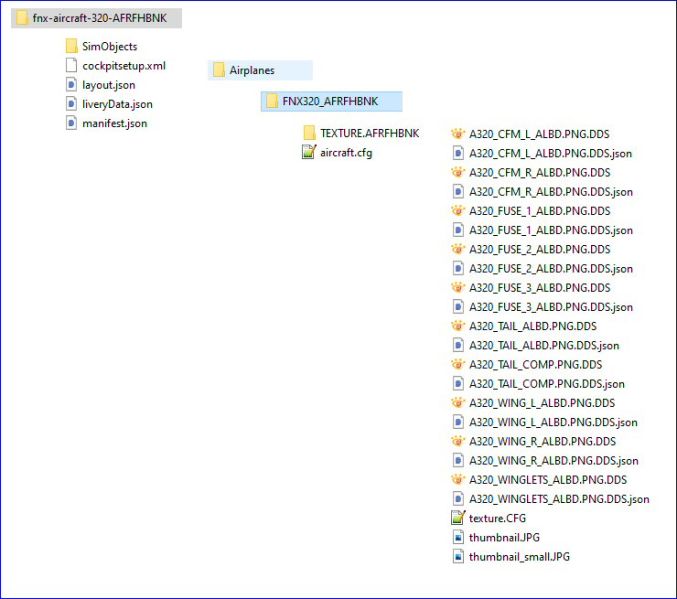Click the SimObjects folder icon
The width and height of the screenshot is (677, 599).
pyautogui.click(x=71, y=46)
